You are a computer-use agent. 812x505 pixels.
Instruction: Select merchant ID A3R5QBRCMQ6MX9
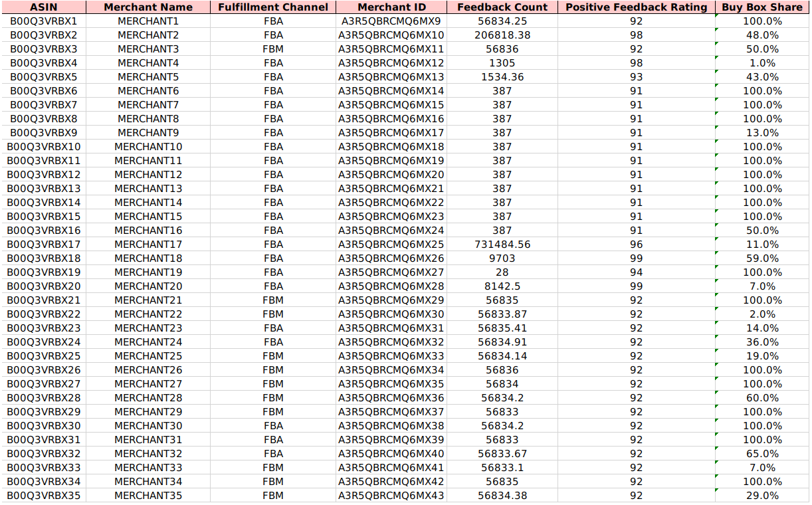[391, 21]
